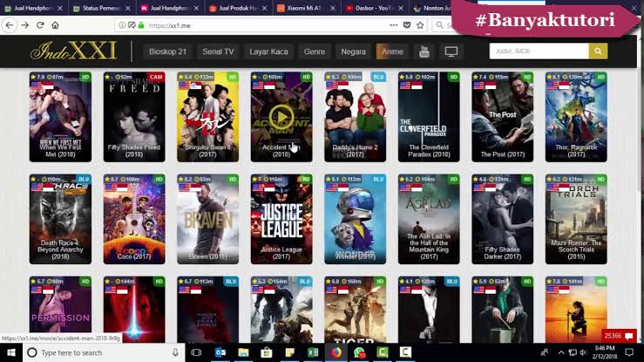Open the Serial TV menu
The image size is (644, 362).
[218, 51]
